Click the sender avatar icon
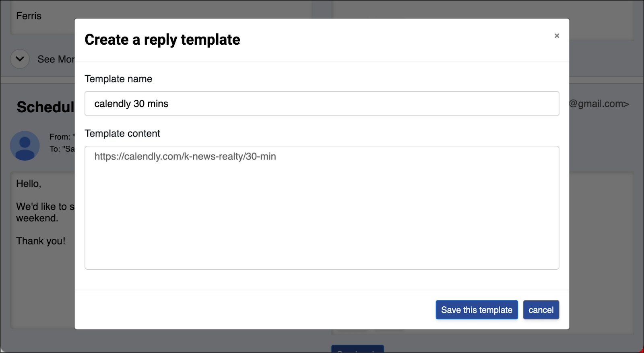The image size is (644, 353). click(x=25, y=146)
